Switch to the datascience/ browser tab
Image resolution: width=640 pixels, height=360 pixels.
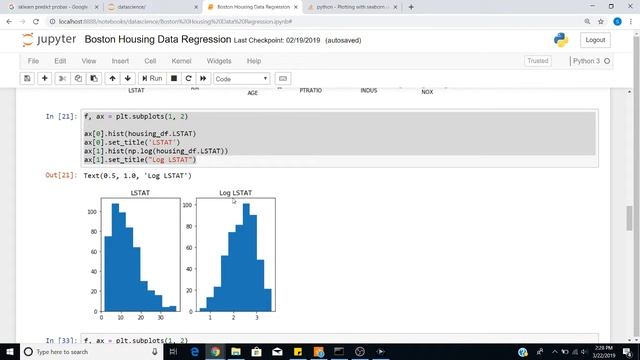(152, 7)
